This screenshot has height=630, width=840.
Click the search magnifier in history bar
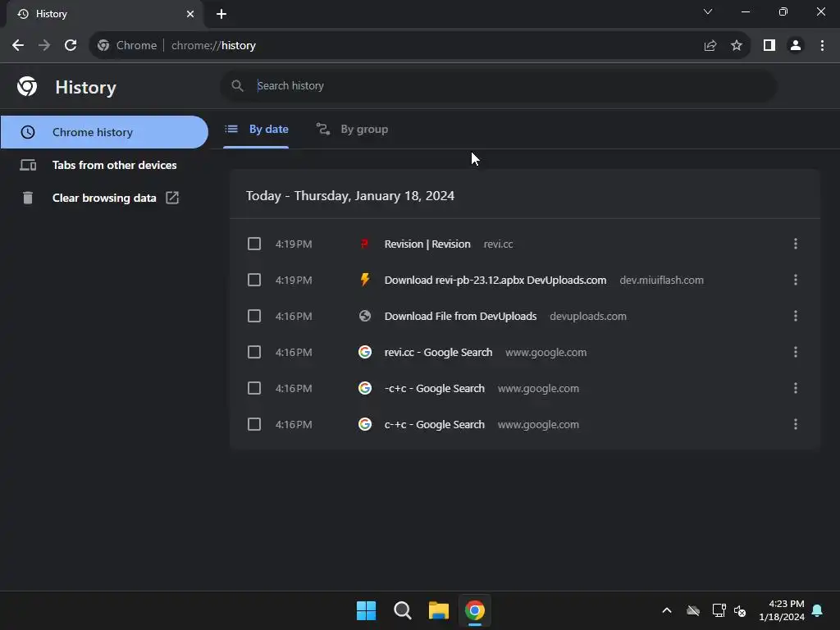[237, 85]
